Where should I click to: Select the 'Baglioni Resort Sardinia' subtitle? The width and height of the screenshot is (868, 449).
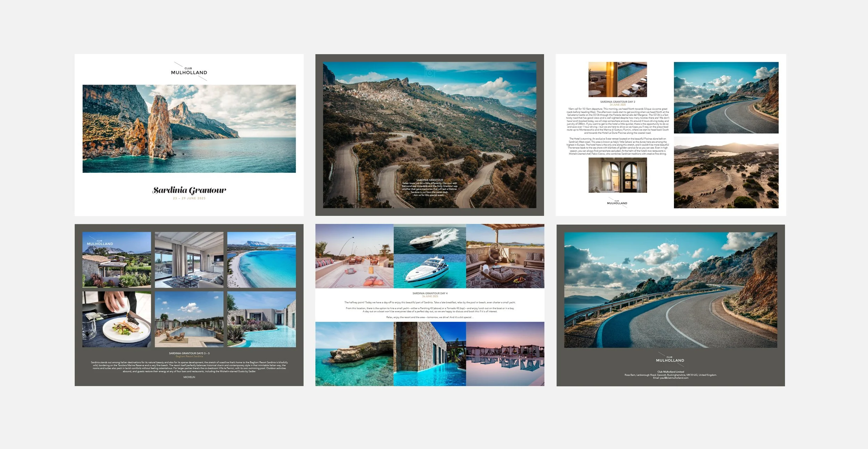(x=189, y=356)
